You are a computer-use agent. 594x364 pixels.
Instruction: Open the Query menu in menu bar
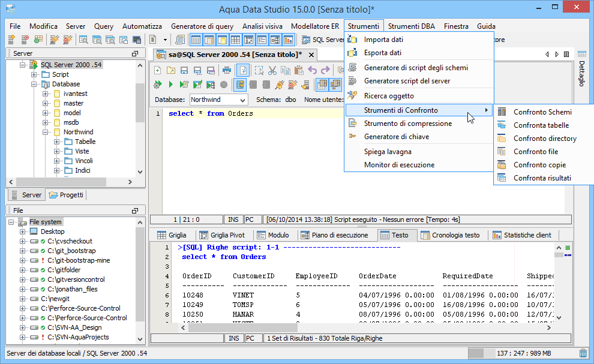point(103,26)
